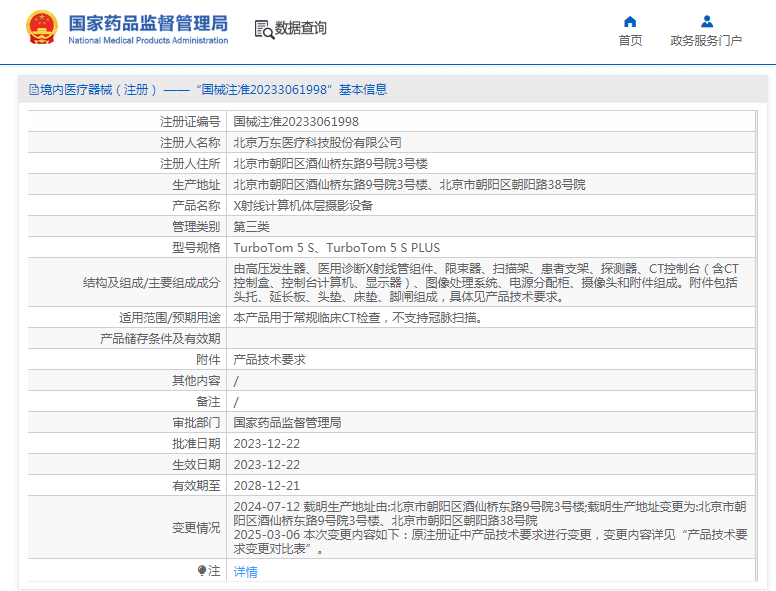Open the 首页 link
This screenshot has height=591, width=776.
click(630, 41)
